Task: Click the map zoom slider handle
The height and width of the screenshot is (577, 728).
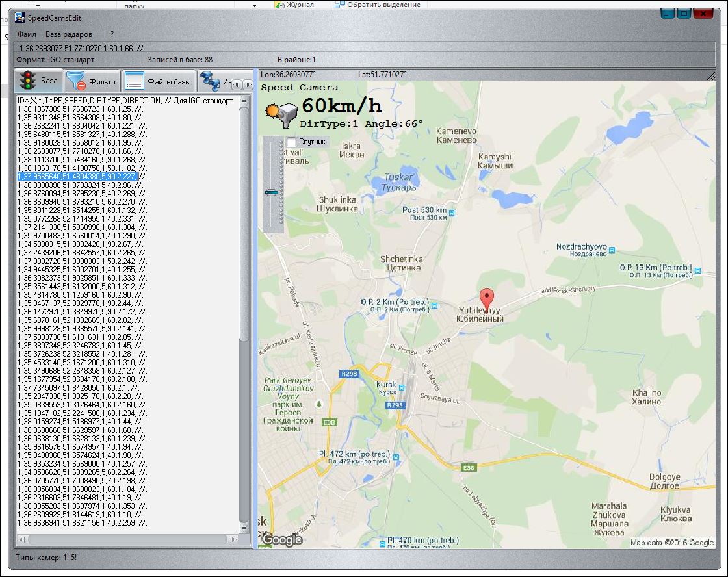Action: coord(272,192)
